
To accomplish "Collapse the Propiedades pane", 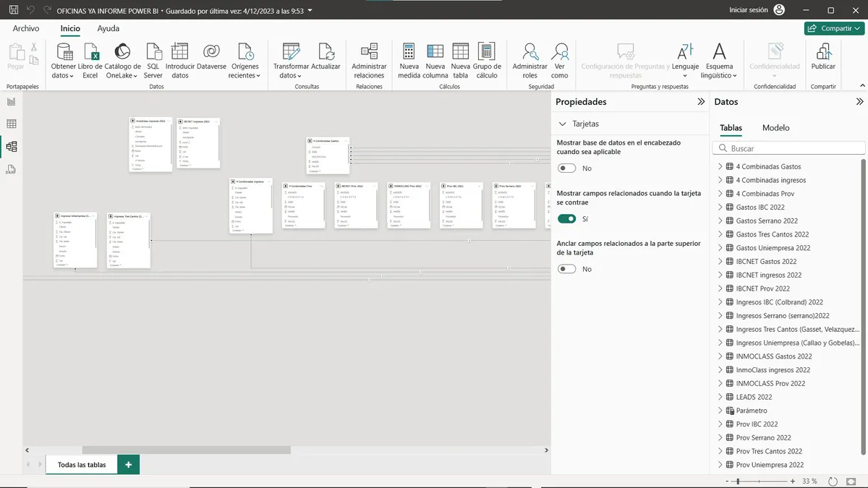I will 701,102.
